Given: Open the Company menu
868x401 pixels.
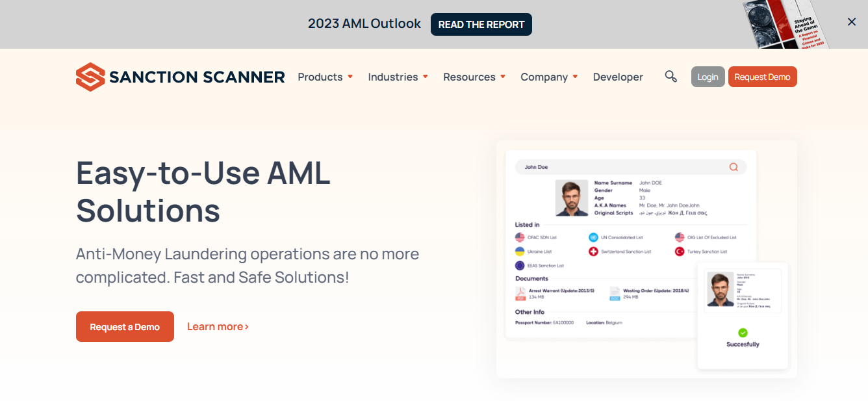Looking at the screenshot, I should coord(544,77).
